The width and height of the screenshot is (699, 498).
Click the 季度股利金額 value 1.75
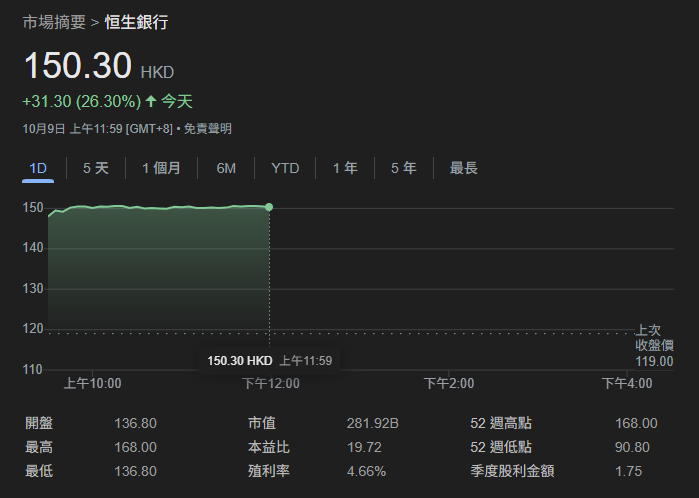point(630,471)
